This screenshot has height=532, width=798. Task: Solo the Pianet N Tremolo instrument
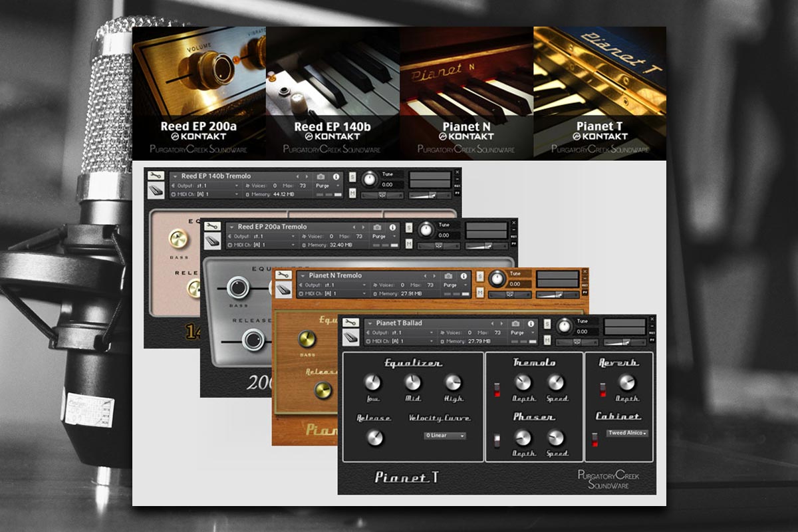click(x=480, y=276)
